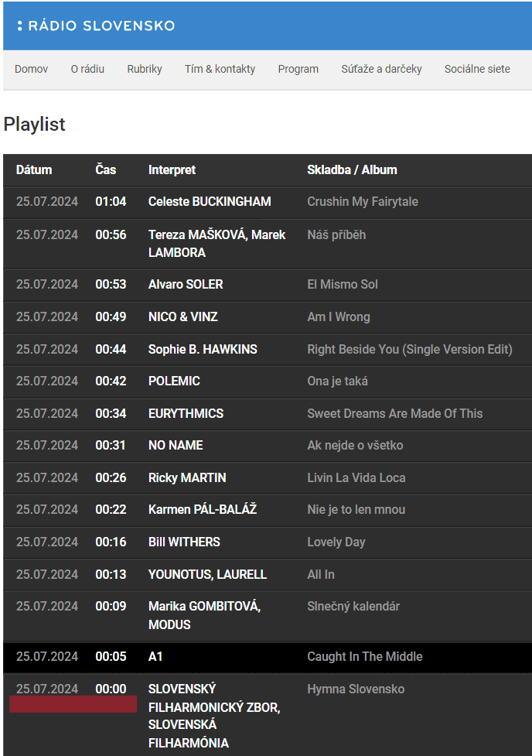Click the red progress bar at bottom
The image size is (532, 756).
tap(73, 704)
